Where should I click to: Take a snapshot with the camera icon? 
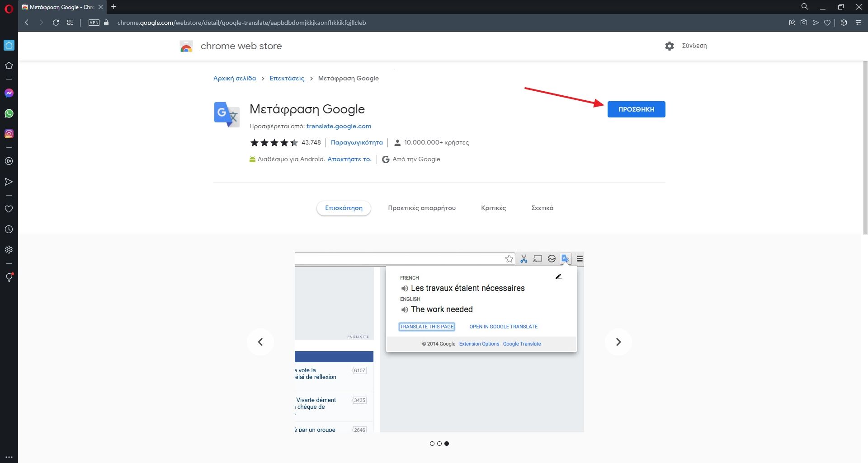click(804, 23)
